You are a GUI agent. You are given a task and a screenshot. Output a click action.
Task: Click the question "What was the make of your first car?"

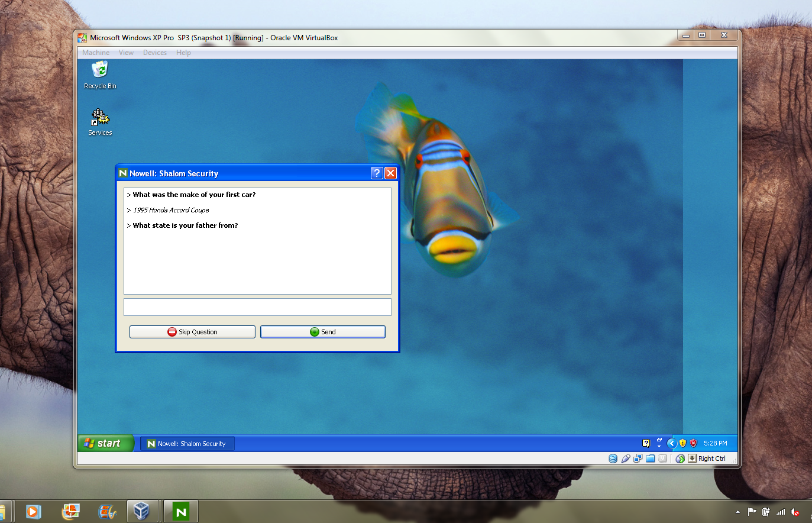coord(194,195)
